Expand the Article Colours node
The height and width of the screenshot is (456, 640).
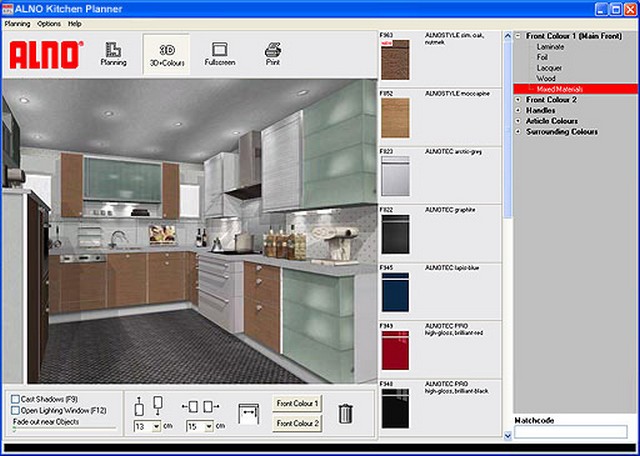pos(518,121)
